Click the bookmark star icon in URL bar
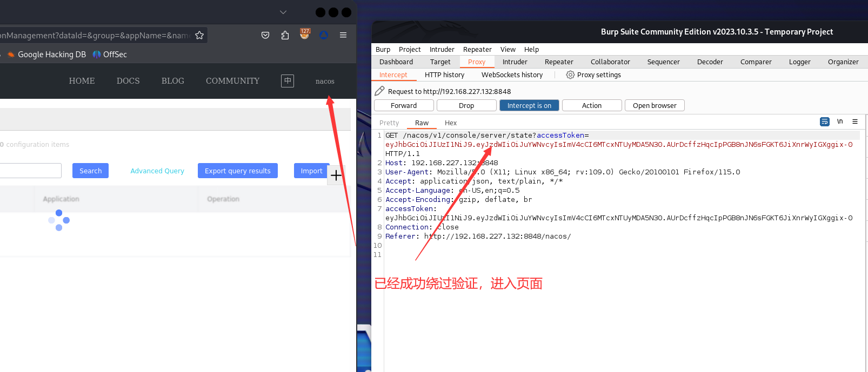This screenshot has width=868, height=372. pyautogui.click(x=199, y=35)
